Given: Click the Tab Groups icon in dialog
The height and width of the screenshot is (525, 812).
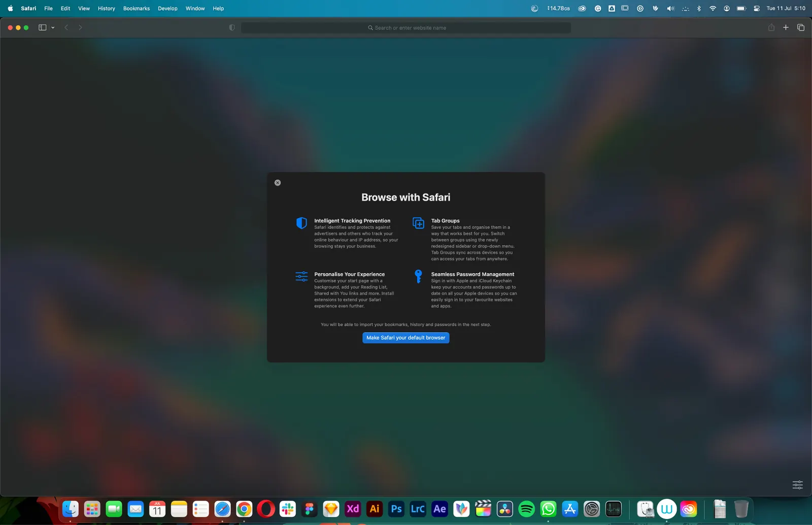Looking at the screenshot, I should tap(418, 223).
